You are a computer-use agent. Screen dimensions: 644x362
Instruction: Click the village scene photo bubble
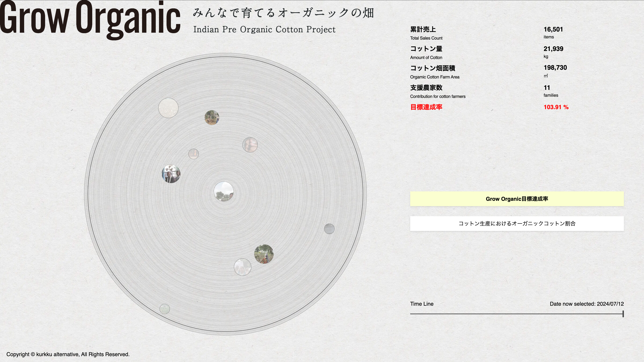(212, 117)
